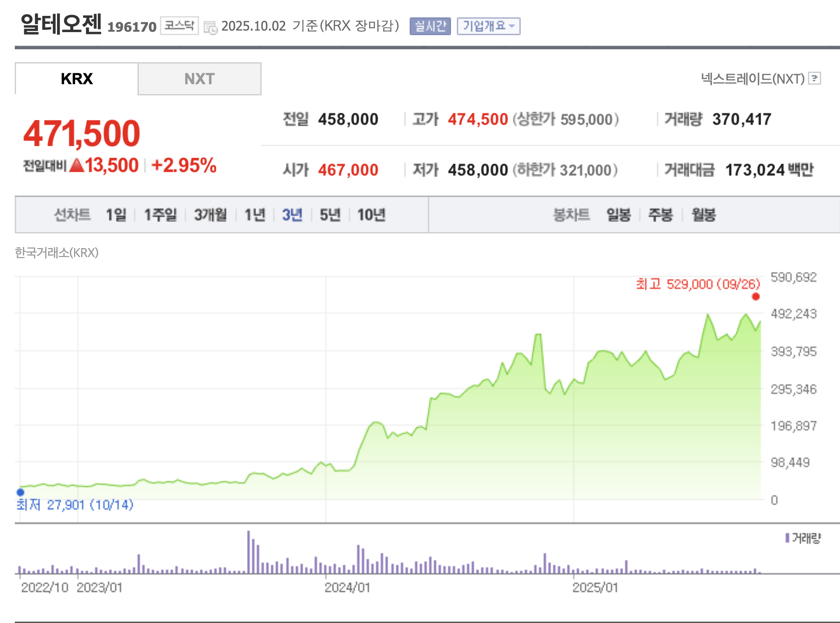Expand the 기업개요 dropdown
This screenshot has width=840, height=623.
(x=488, y=26)
